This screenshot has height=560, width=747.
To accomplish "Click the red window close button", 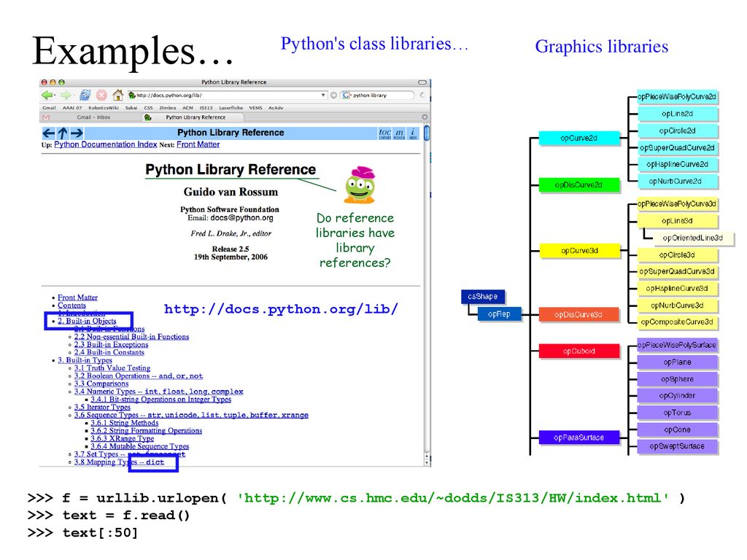I will click(x=44, y=82).
